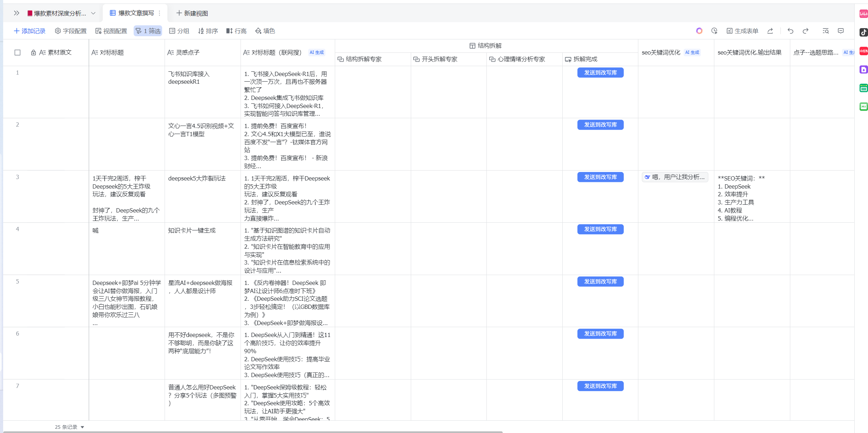The width and height of the screenshot is (868, 433).
Task: Open the green window plugin icon
Action: [863, 88]
